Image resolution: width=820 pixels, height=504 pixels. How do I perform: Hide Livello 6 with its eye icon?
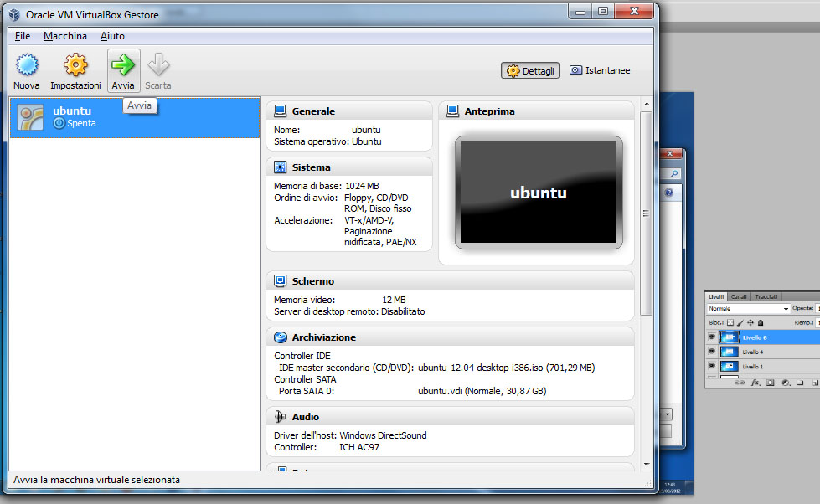pos(712,337)
